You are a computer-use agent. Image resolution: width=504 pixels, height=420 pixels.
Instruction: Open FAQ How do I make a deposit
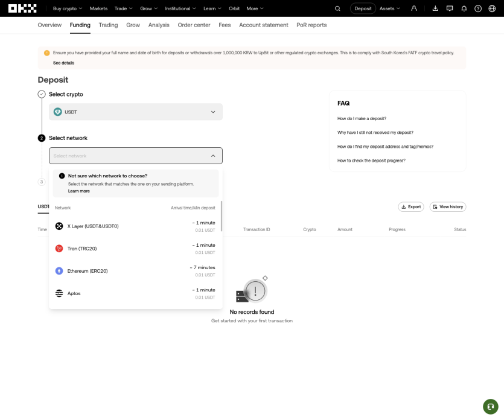coord(362,118)
